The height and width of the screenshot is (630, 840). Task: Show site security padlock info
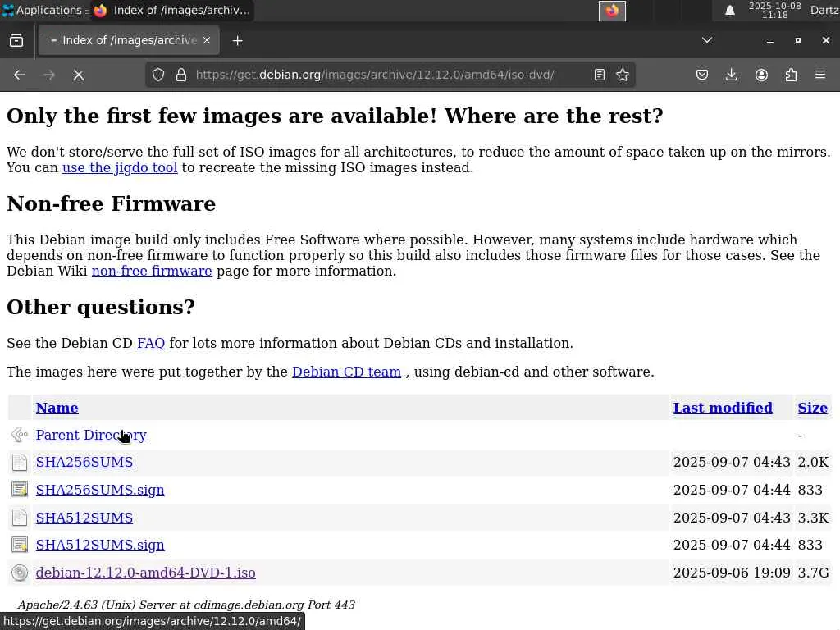coord(181,75)
